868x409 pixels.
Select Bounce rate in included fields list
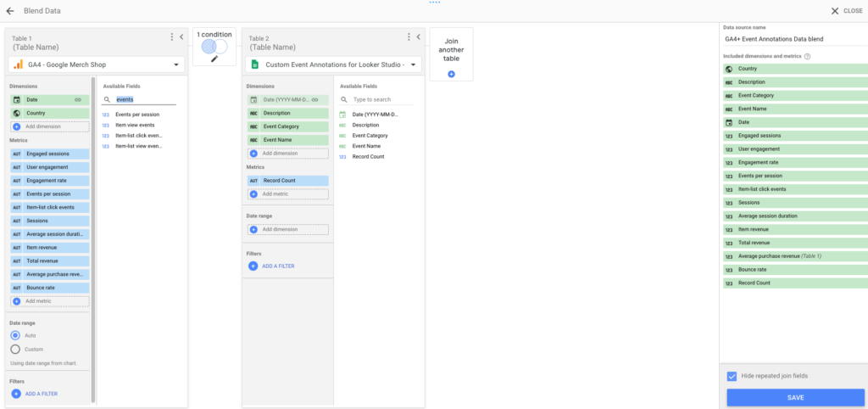pyautogui.click(x=795, y=269)
